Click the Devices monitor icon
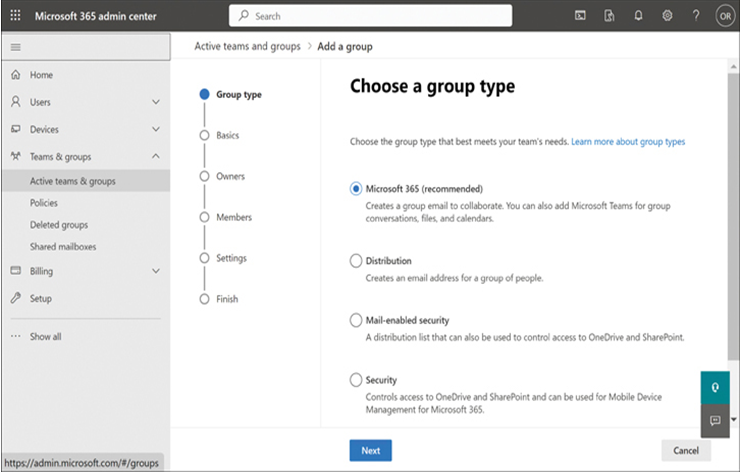Screen dimensions: 741x473 click(16, 129)
